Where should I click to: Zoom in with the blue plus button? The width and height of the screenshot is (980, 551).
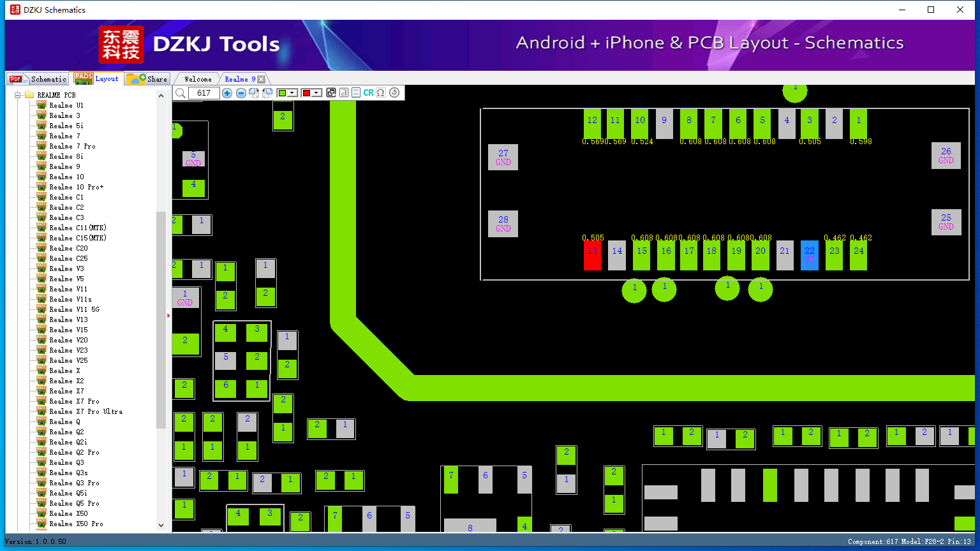click(x=227, y=93)
